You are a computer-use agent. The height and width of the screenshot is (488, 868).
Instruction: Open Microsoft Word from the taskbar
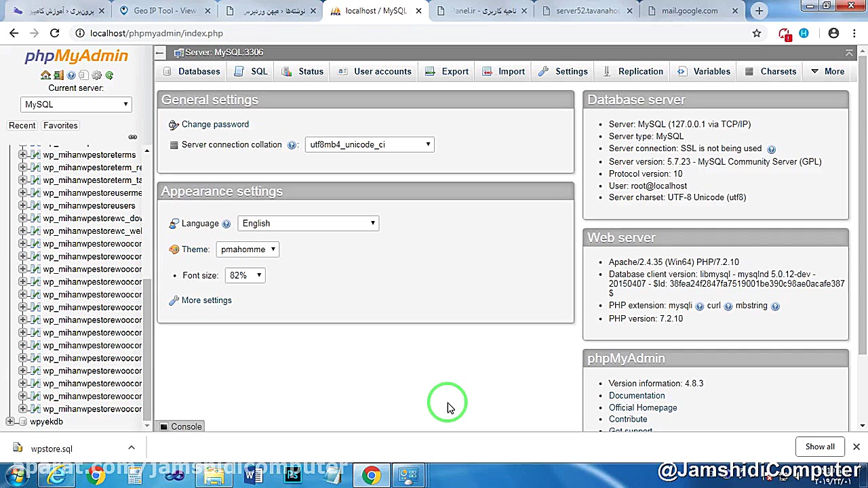tap(254, 476)
